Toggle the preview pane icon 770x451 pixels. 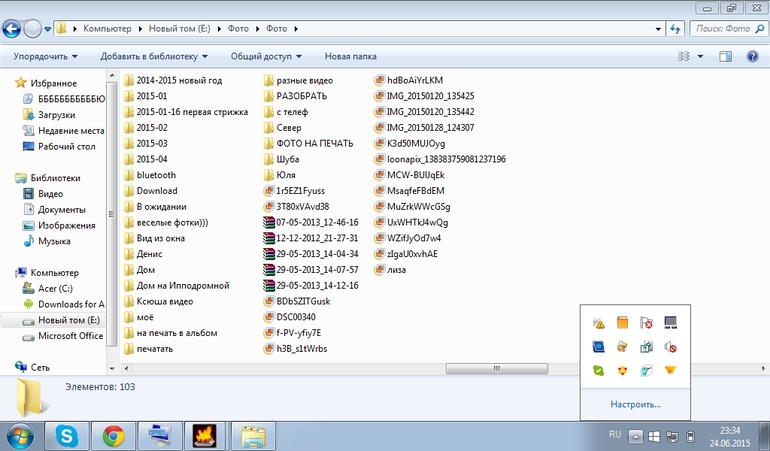(x=725, y=57)
